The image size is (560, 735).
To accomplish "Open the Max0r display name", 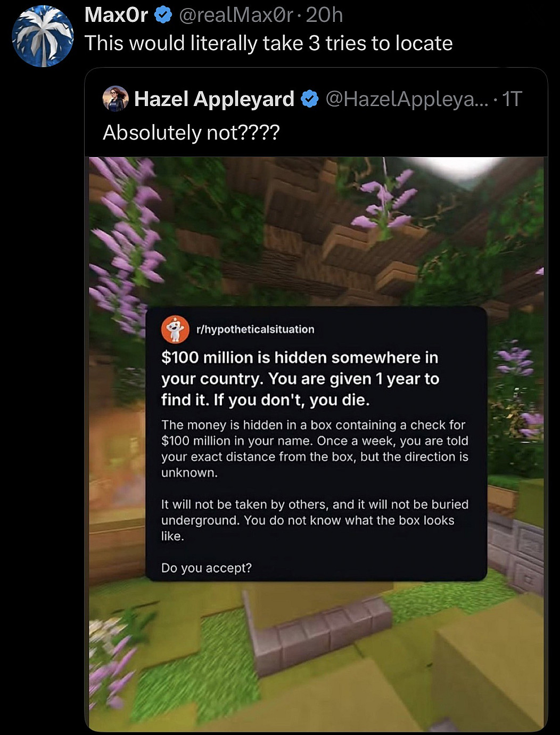I will tap(116, 15).
